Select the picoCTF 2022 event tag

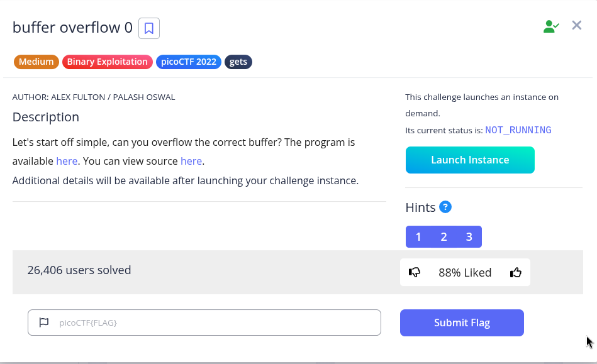coord(189,62)
